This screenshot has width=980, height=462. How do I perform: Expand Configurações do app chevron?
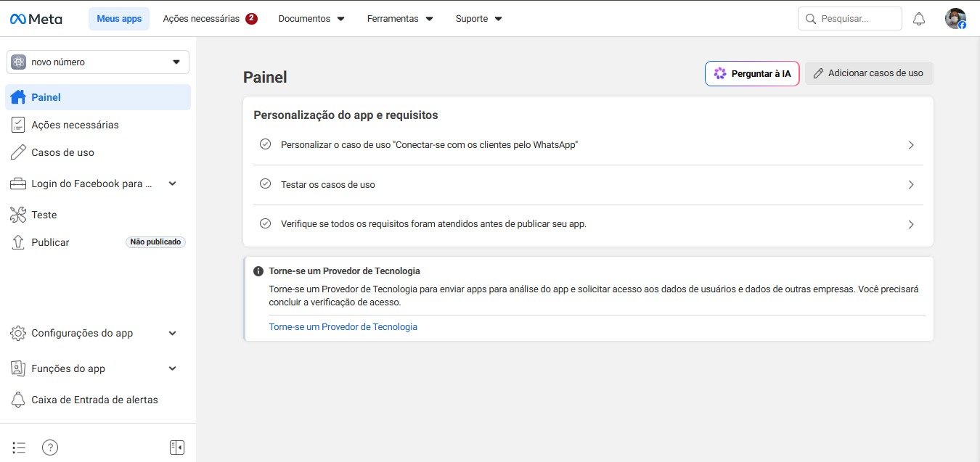(x=173, y=333)
